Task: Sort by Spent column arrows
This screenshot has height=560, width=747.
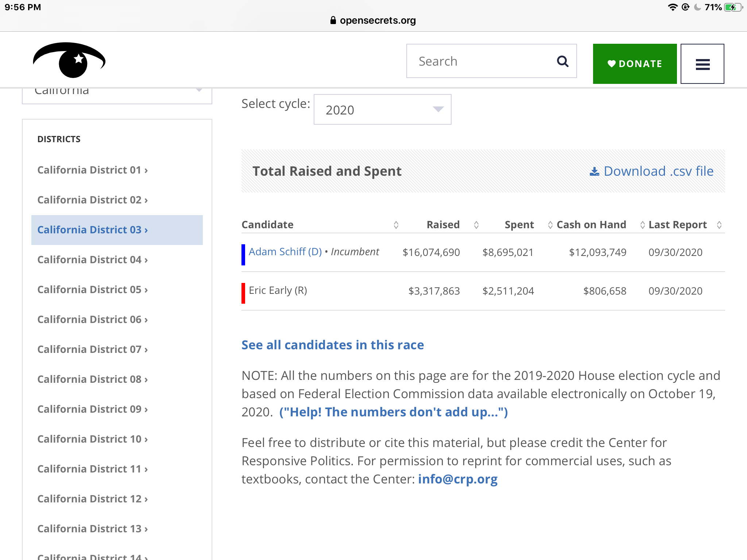Action: tap(550, 225)
